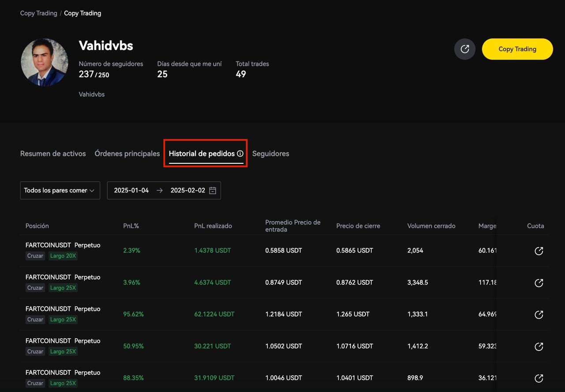Click the PnL% column header
This screenshot has width=565, height=392.
[131, 226]
